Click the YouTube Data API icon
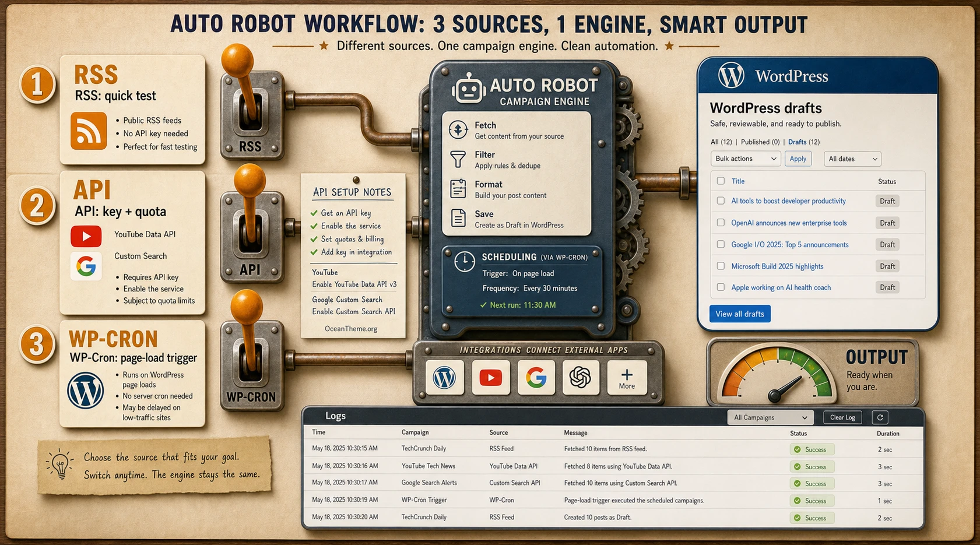Viewport: 980px width, 545px height. pos(86,236)
